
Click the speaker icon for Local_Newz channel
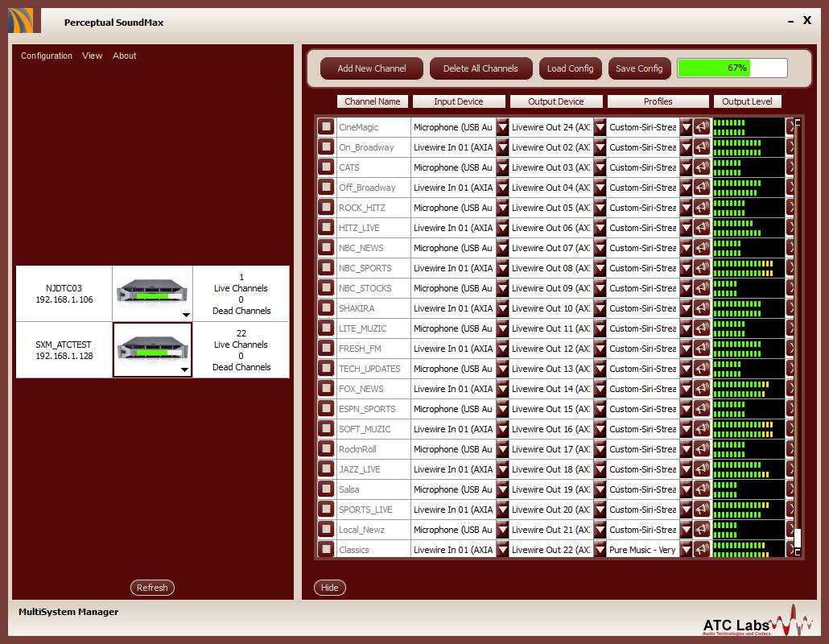pyautogui.click(x=702, y=529)
